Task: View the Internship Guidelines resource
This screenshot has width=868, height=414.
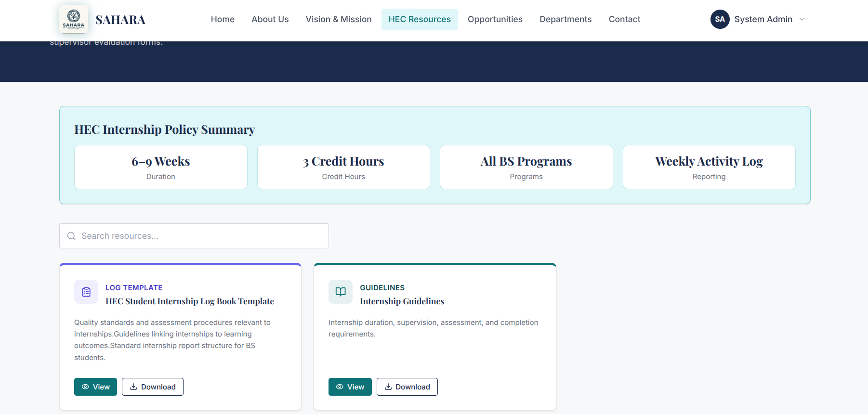Action: tap(350, 387)
